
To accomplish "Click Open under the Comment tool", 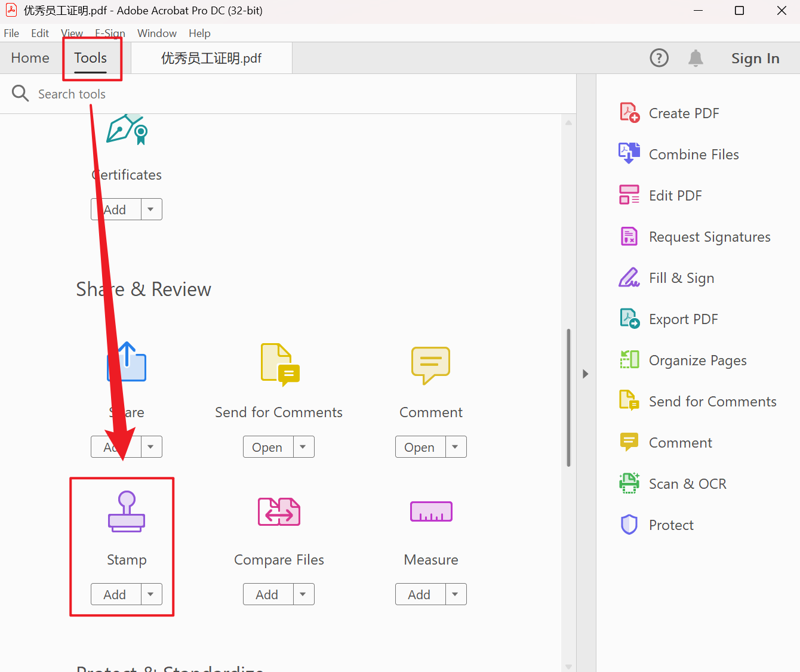I will point(420,447).
